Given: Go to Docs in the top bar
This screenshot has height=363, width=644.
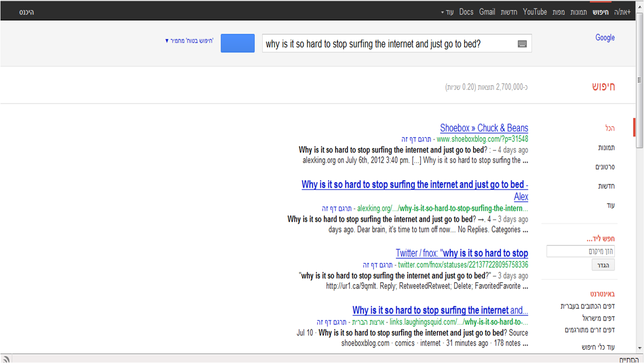Looking at the screenshot, I should [466, 12].
